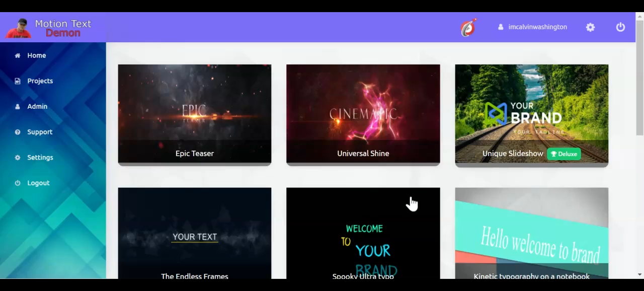Open Kinetic typography on a notebook template
The width and height of the screenshot is (644, 291).
pyautogui.click(x=532, y=233)
